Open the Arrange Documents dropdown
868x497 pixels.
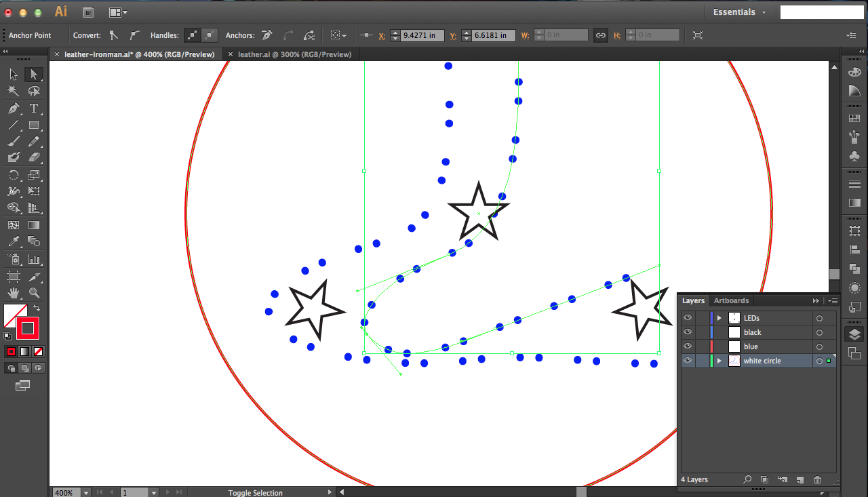[x=117, y=12]
